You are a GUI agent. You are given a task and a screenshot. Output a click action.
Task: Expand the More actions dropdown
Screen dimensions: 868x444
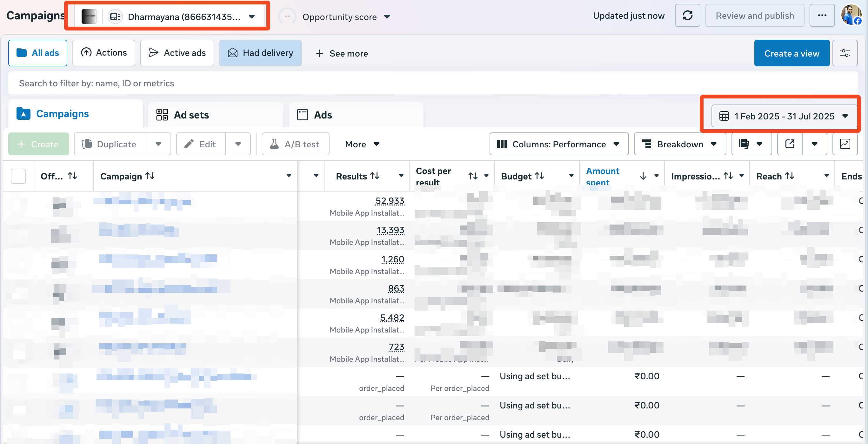[x=362, y=144]
